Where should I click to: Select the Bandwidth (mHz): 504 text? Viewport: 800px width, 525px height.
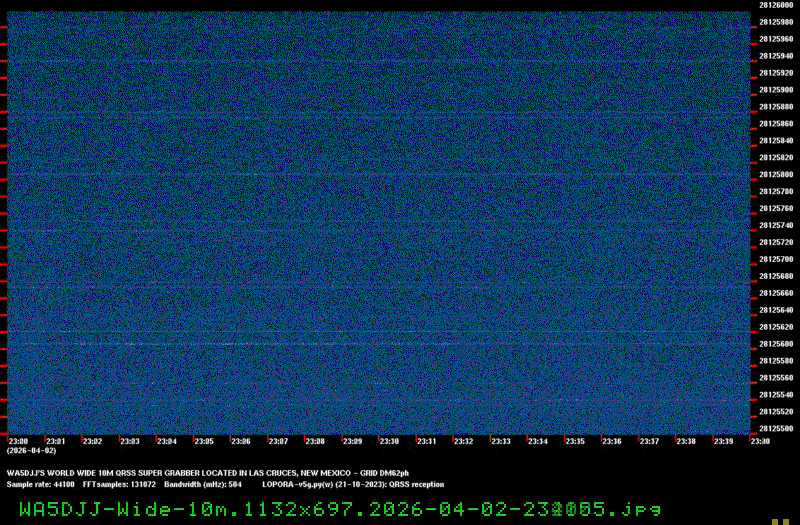[203, 484]
